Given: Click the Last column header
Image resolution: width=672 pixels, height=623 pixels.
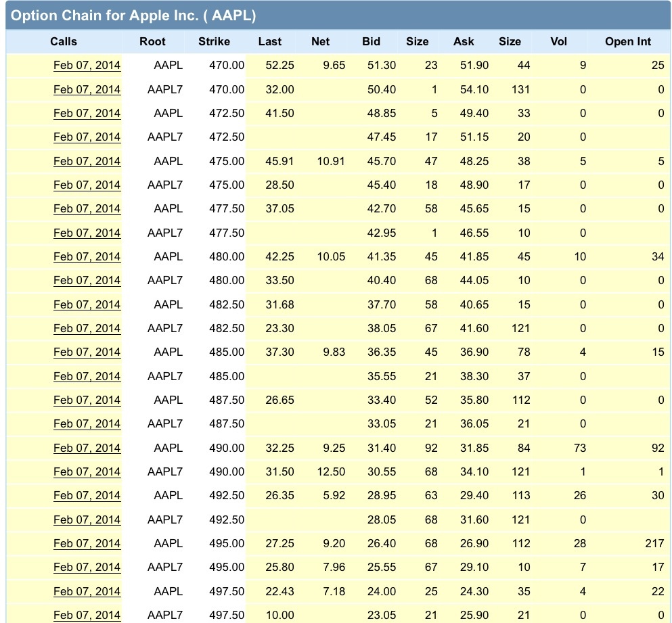Looking at the screenshot, I should (269, 41).
